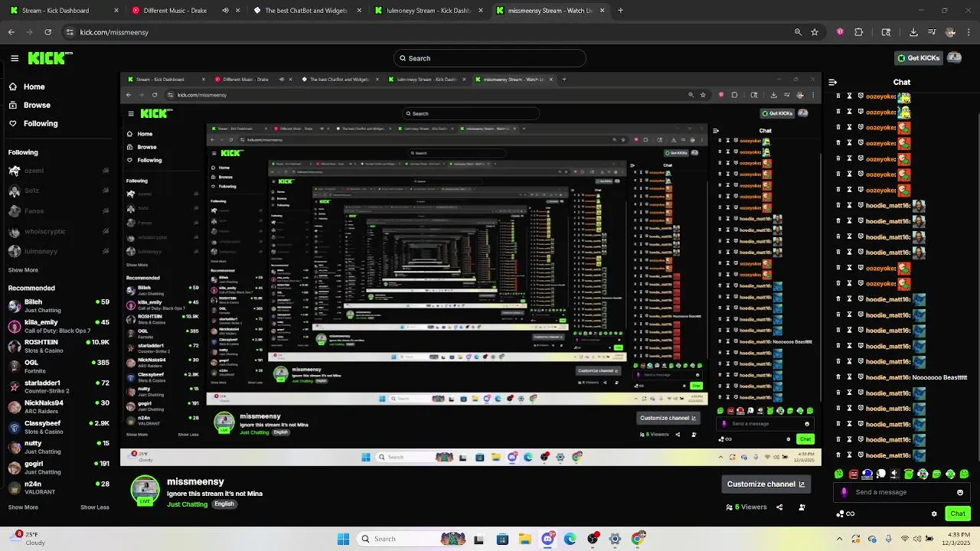Send message with green Chat button
The width and height of the screenshot is (980, 551).
[958, 514]
